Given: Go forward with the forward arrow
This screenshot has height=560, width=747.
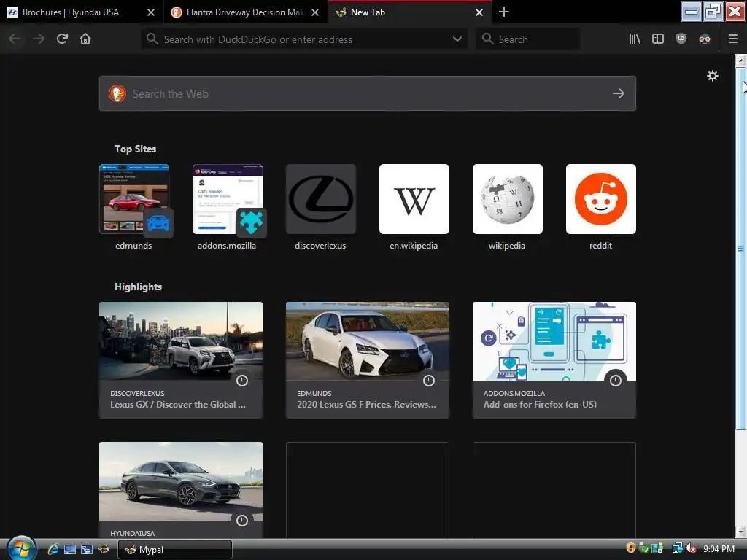Looking at the screenshot, I should [39, 39].
